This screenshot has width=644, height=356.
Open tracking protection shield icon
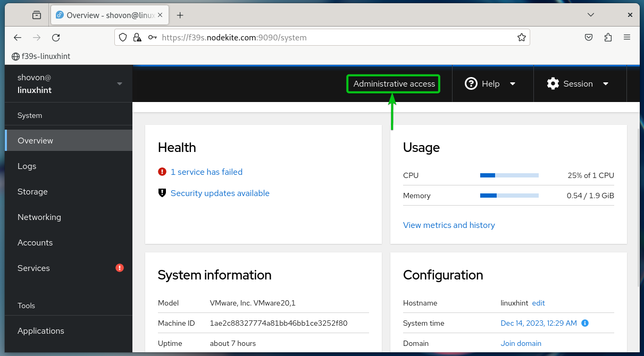tap(123, 38)
